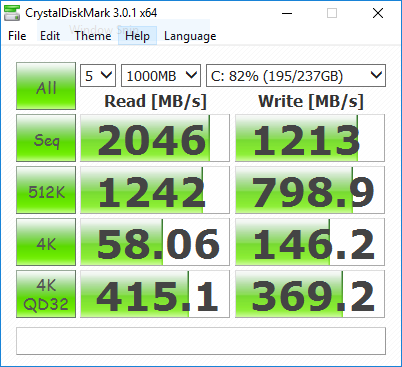Select the 4K QD32 write result 369.2

[x=310, y=294]
